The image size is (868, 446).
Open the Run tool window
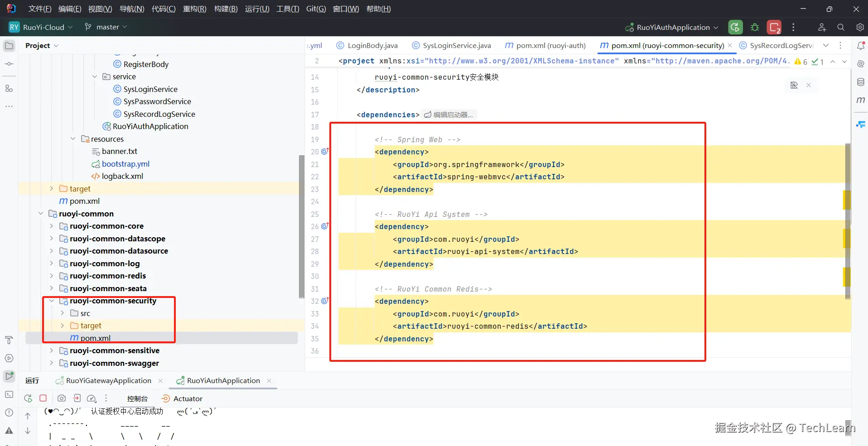click(x=9, y=376)
